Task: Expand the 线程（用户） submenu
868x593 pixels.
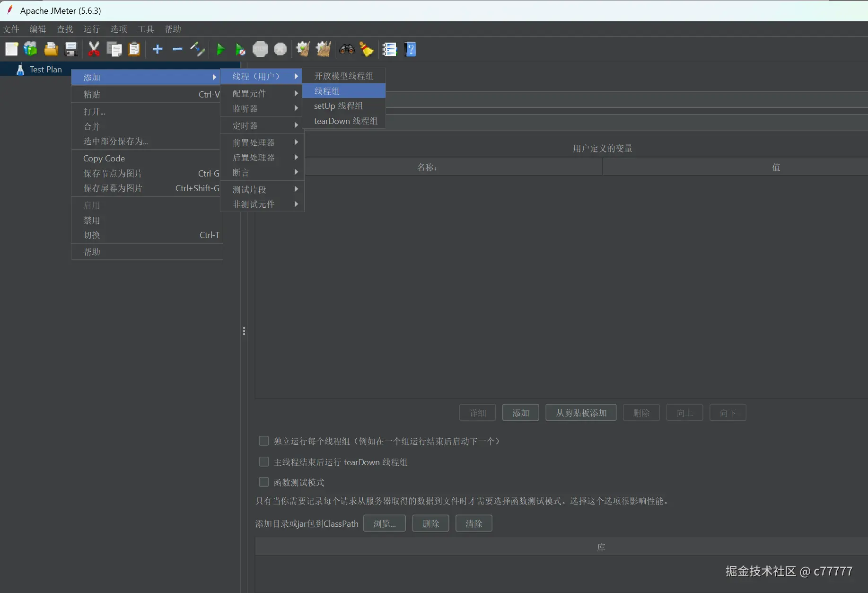Action: 261,76
